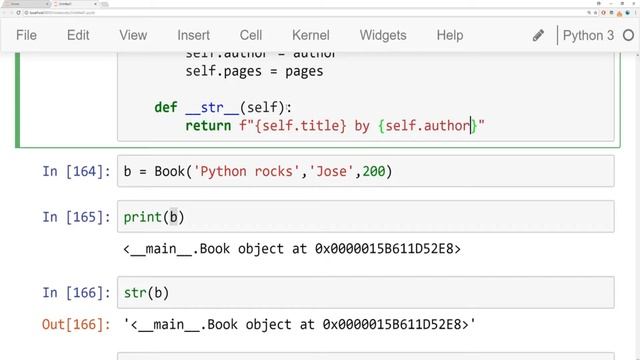Viewport: 640px width, 360px height.
Task: Click the b = Book(...) code cell
Action: tap(365, 171)
